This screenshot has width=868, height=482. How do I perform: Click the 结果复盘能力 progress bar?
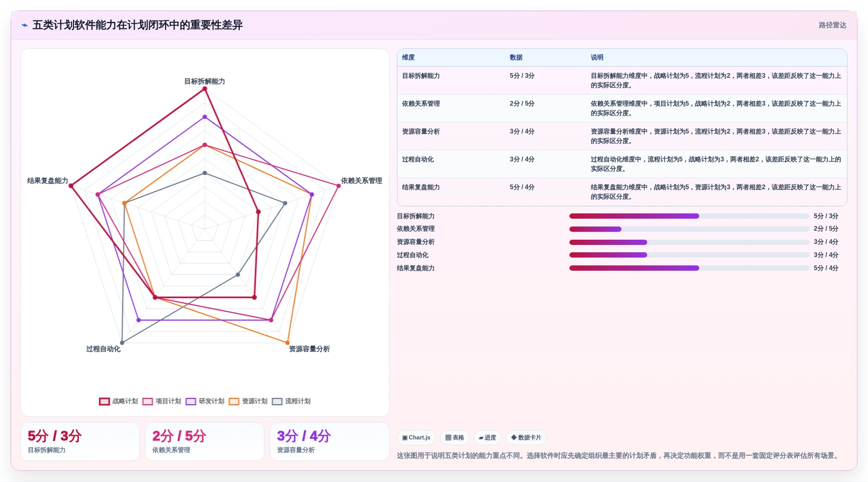point(689,268)
